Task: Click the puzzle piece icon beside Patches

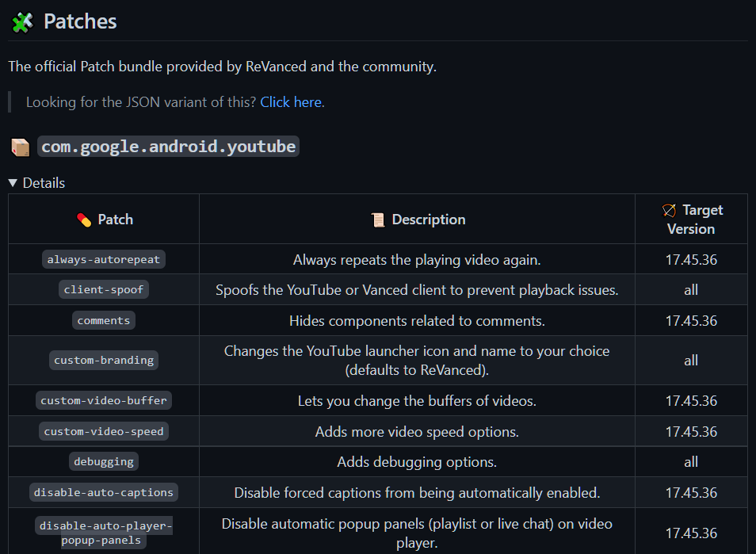Action: (x=22, y=22)
